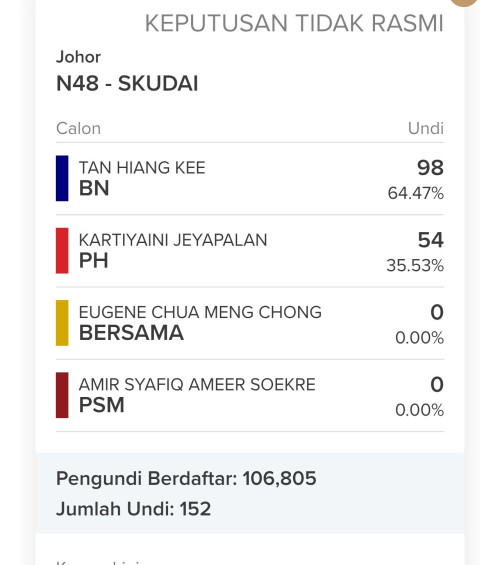The width and height of the screenshot is (500, 565).
Task: Click the N48 - SKUDAI constituency title
Action: pyautogui.click(x=127, y=84)
